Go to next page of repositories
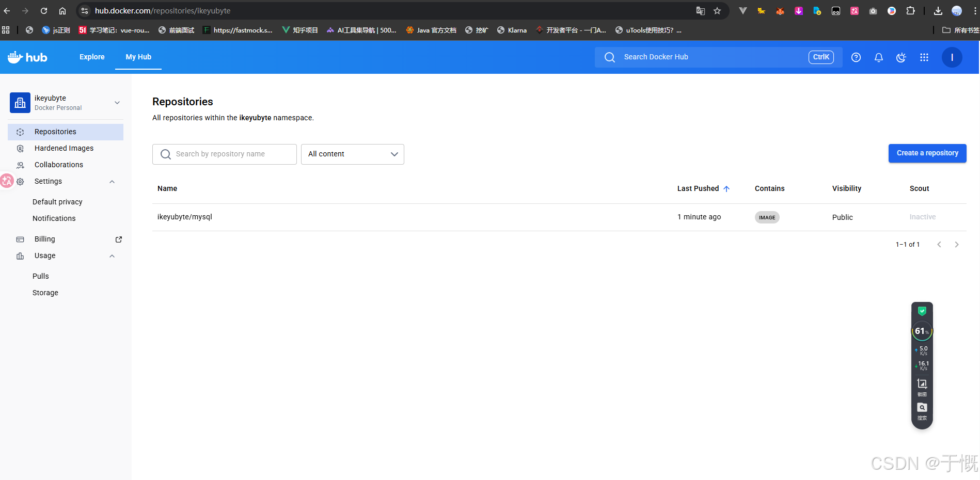980x480 pixels. pos(957,245)
